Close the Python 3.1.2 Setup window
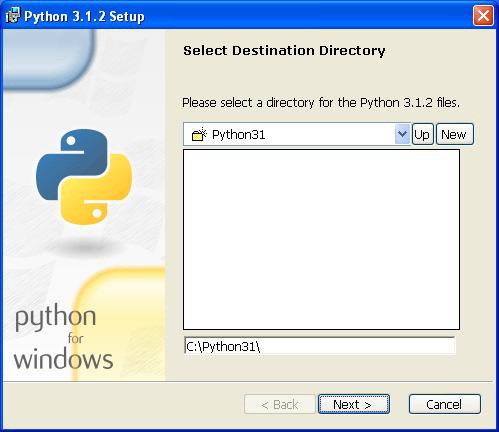The width and height of the screenshot is (499, 432). [x=483, y=16]
